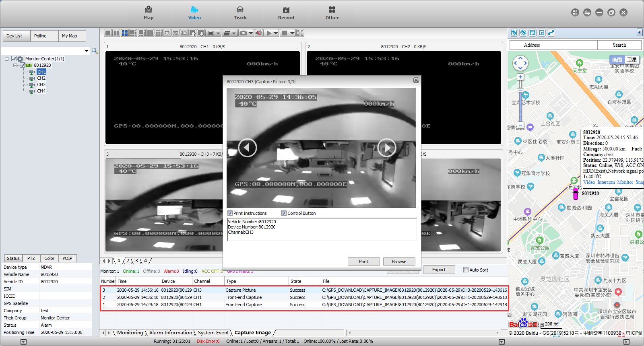
Task: Switch to the four-window grid layout
Action: point(125,33)
